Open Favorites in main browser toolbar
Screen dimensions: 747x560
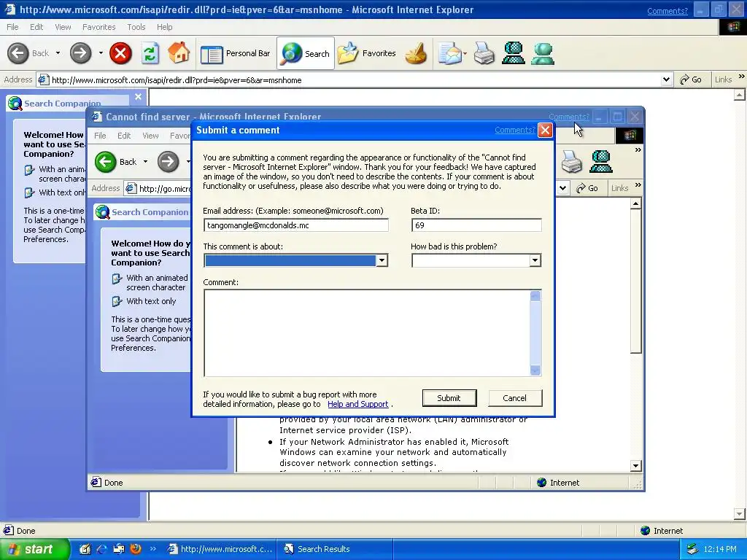tap(367, 53)
